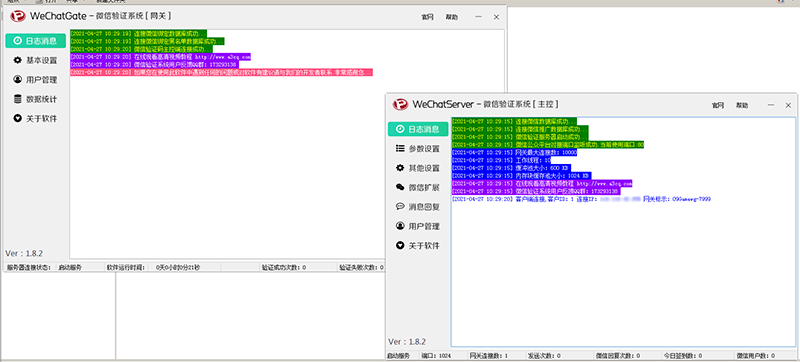This screenshot has height=362, width=800.
Task: Click the speech bubble icon beside 消息回复
Action: click(x=401, y=206)
